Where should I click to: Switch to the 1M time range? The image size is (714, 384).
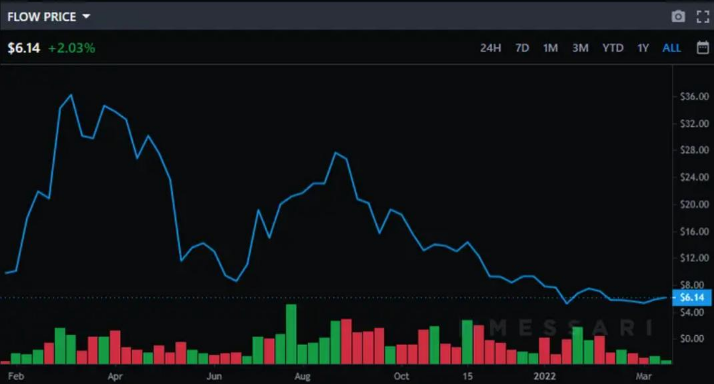pos(550,48)
